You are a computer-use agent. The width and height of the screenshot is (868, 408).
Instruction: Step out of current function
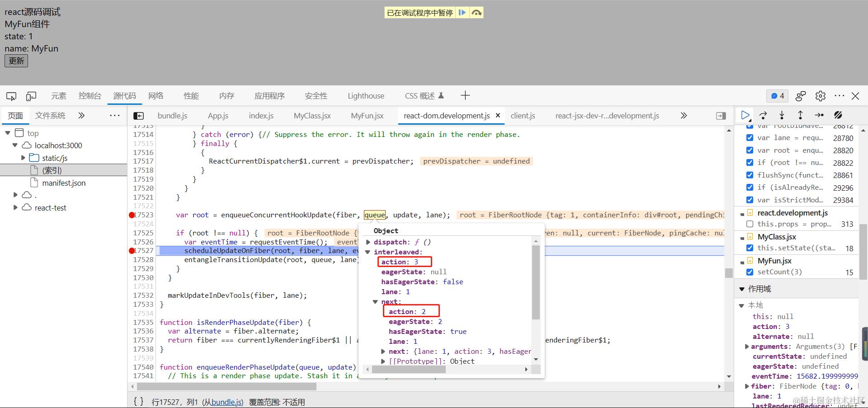tap(800, 115)
